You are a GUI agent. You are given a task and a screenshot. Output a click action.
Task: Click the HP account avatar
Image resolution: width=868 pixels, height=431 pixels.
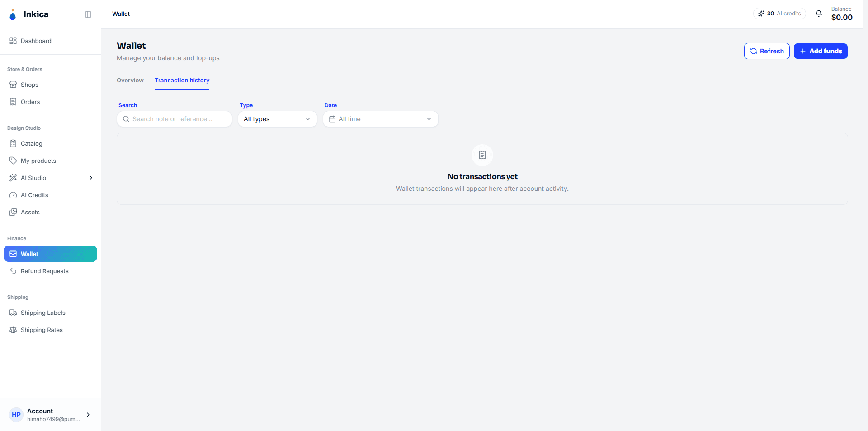coord(16,415)
